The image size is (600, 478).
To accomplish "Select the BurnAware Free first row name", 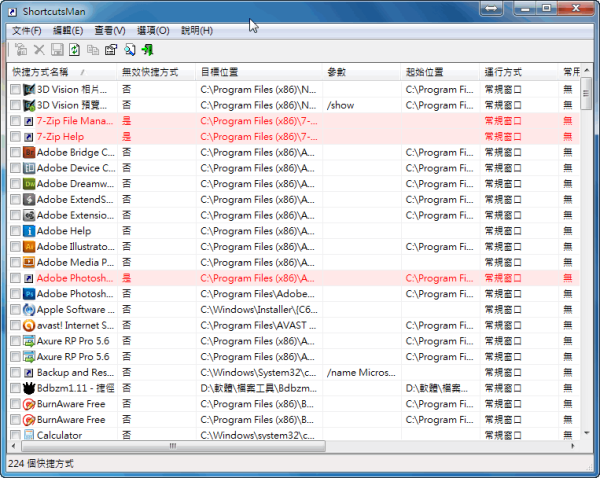I will tap(71, 404).
